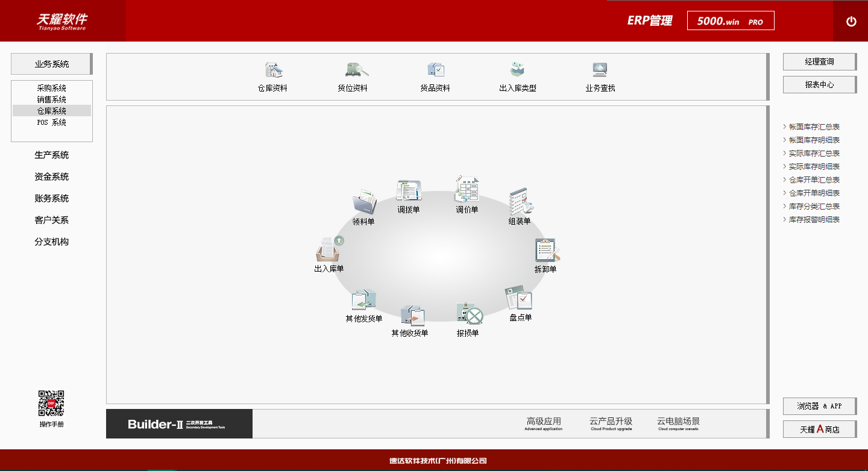868x471 pixels.
Task: Expand the 生产系统 section in sidebar
Action: pos(52,155)
